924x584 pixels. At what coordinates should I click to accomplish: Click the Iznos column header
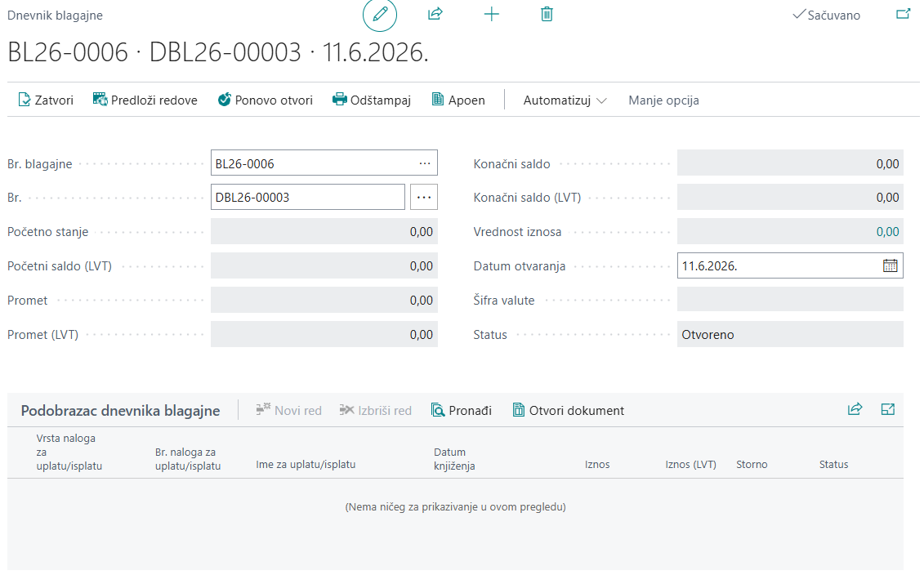point(597,465)
